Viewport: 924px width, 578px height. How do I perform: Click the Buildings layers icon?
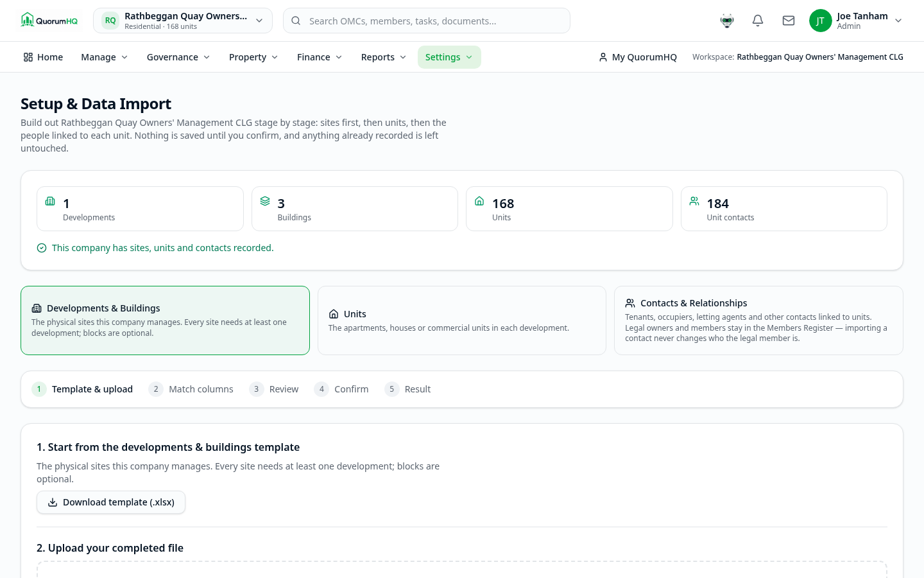[265, 201]
